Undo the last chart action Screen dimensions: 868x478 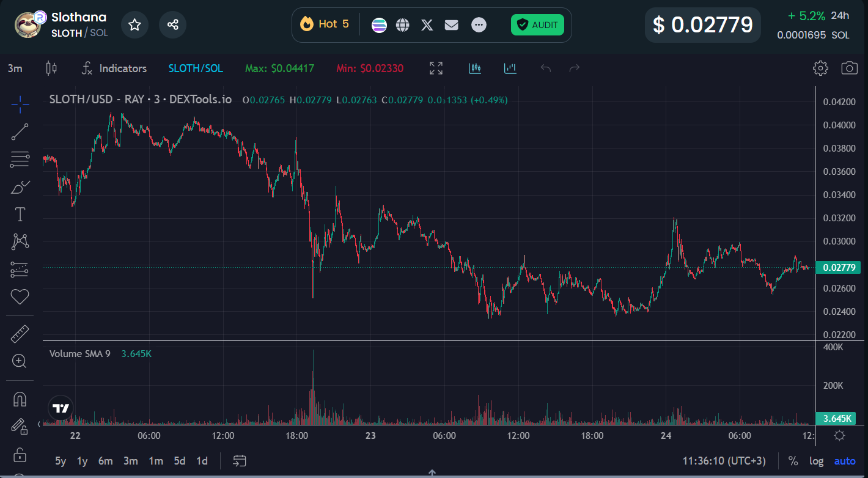546,68
